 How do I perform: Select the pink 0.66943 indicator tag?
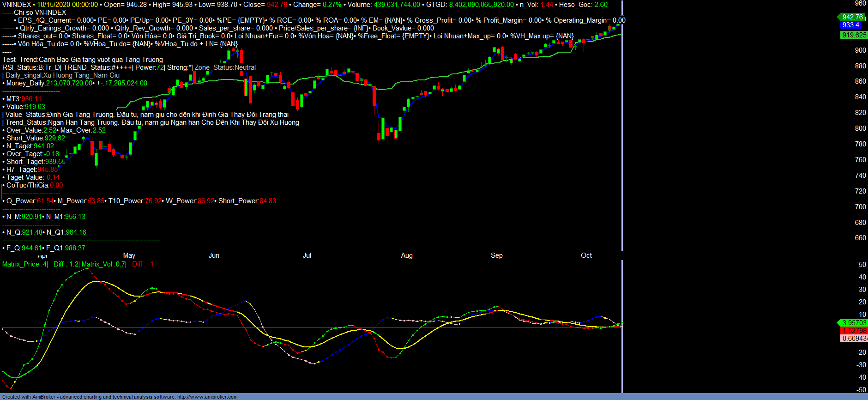(854, 339)
